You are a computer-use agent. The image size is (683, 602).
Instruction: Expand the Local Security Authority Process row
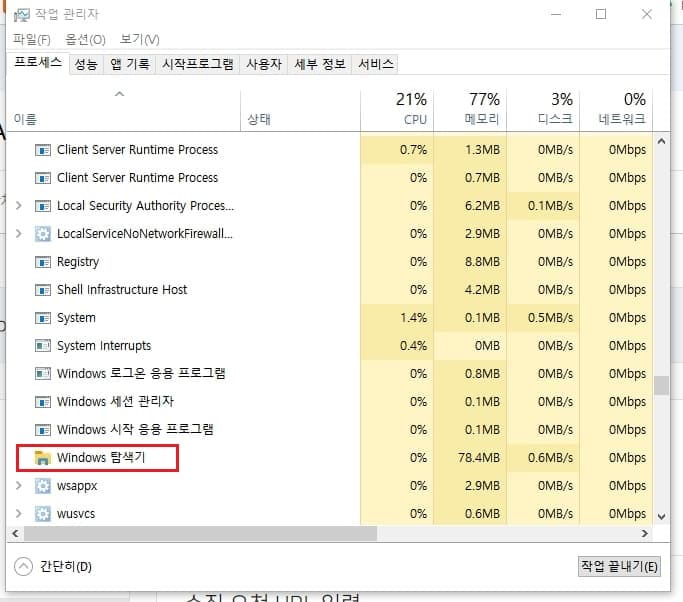pos(18,206)
